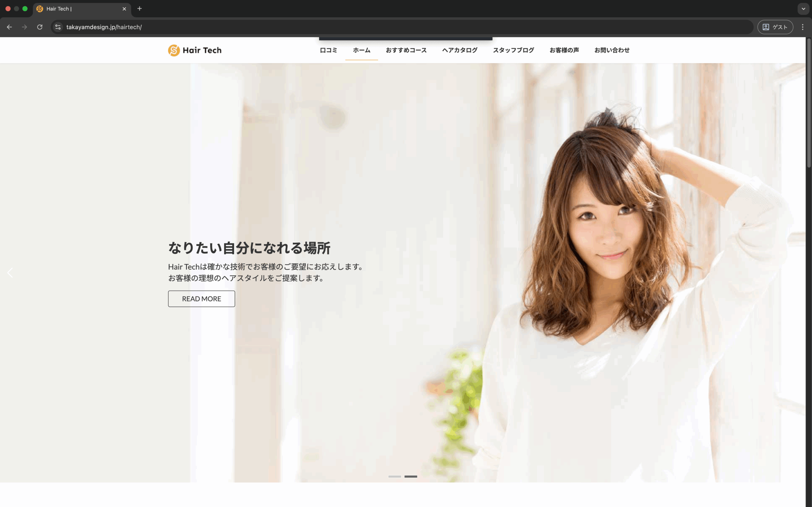Open the ヘアカタログ page
The image size is (812, 507).
click(x=459, y=50)
